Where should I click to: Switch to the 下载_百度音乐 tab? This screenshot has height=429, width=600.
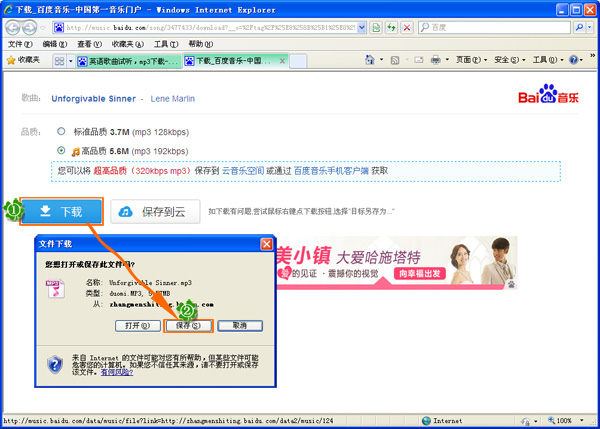point(233,61)
